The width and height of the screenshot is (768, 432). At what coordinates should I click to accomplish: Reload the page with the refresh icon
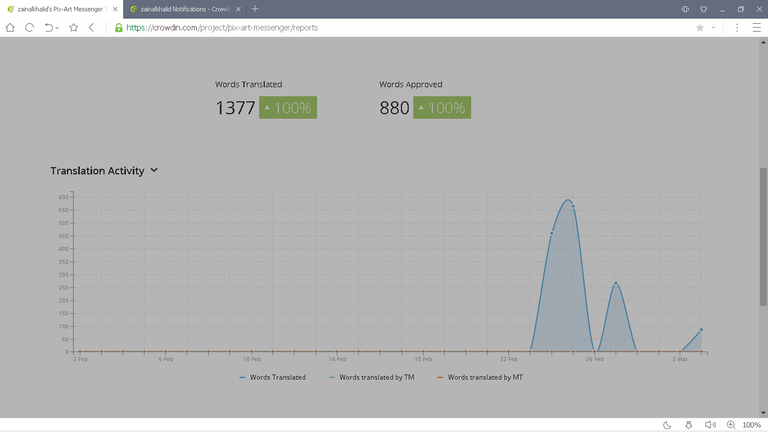tap(29, 28)
